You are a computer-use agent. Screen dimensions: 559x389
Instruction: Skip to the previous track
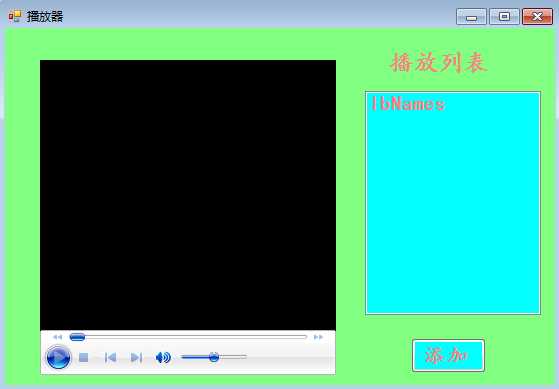[x=111, y=357]
